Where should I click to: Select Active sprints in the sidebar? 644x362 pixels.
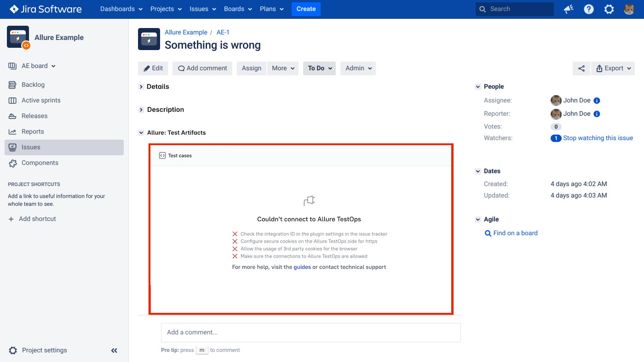tap(40, 100)
